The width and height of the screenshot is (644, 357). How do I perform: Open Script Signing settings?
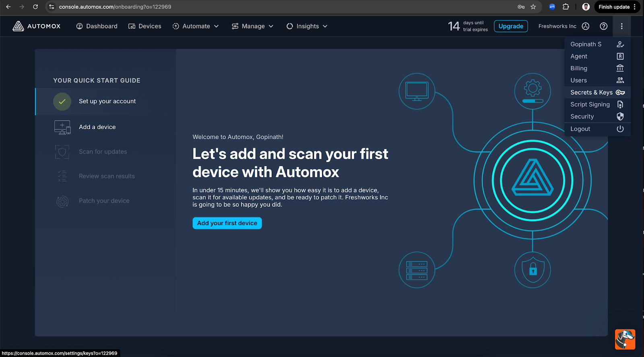pyautogui.click(x=597, y=105)
